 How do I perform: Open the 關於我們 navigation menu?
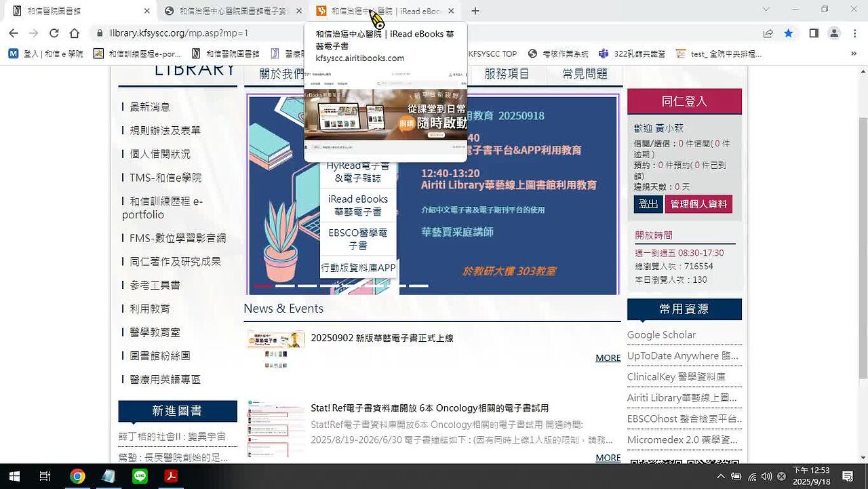pyautogui.click(x=281, y=74)
